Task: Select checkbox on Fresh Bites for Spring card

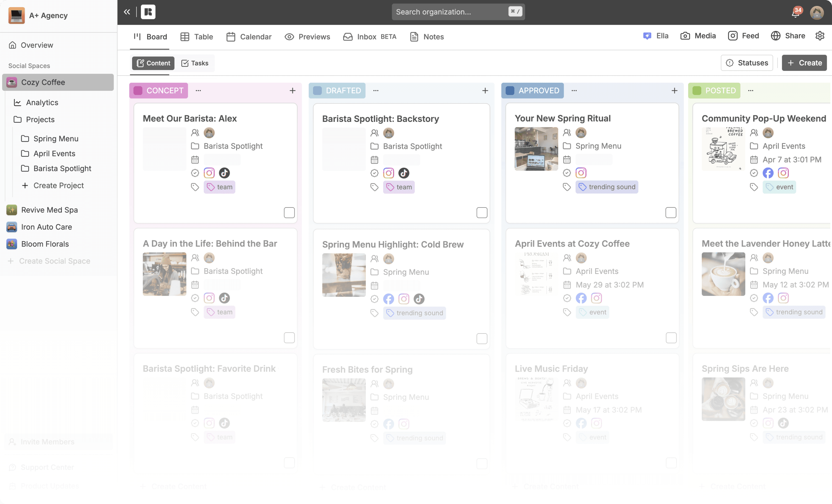Action: pyautogui.click(x=482, y=463)
